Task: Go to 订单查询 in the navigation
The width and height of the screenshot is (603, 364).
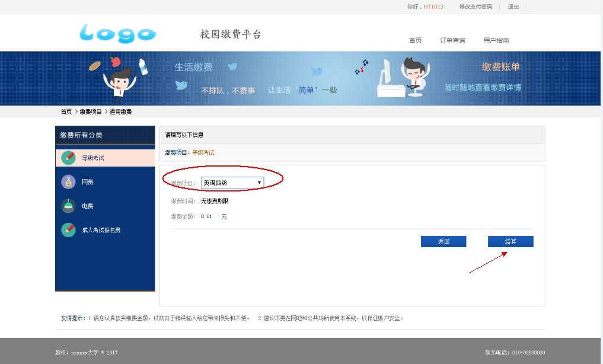Action: pos(452,40)
